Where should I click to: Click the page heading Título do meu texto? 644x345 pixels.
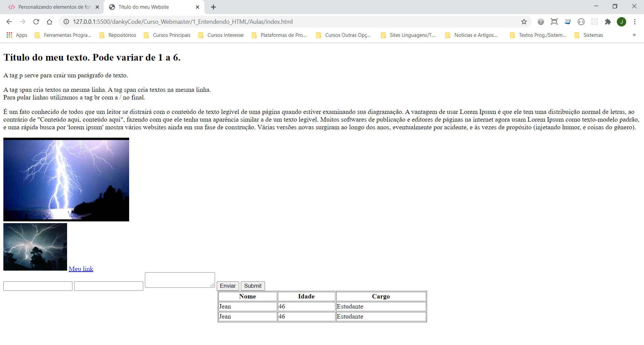click(92, 58)
